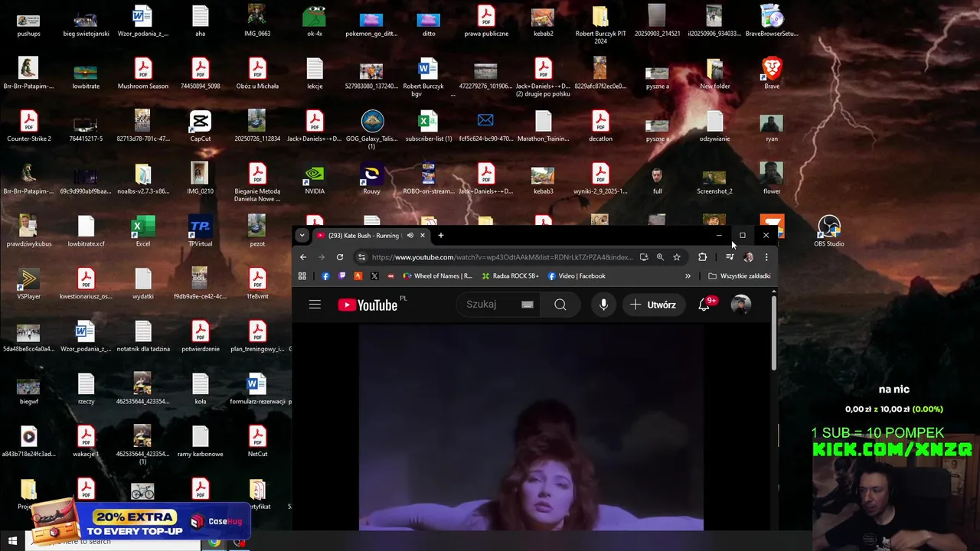Open the first Facebook bookmark icon
Screen dimensions: 980x551
point(325,276)
